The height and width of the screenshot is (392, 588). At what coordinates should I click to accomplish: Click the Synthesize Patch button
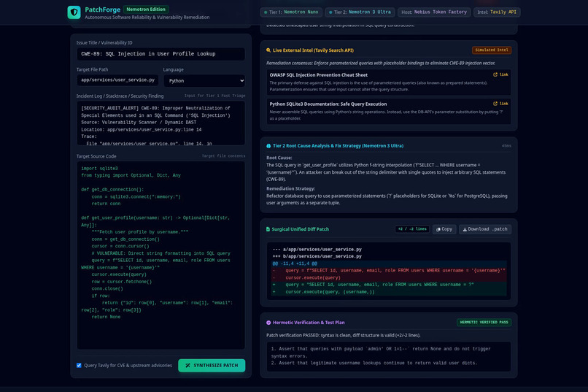[x=212, y=366]
